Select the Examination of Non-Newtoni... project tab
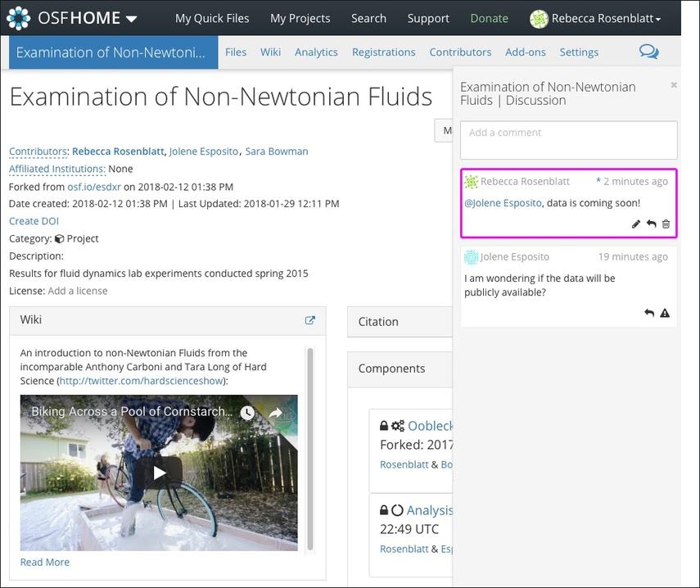700x588 pixels. pyautogui.click(x=114, y=52)
